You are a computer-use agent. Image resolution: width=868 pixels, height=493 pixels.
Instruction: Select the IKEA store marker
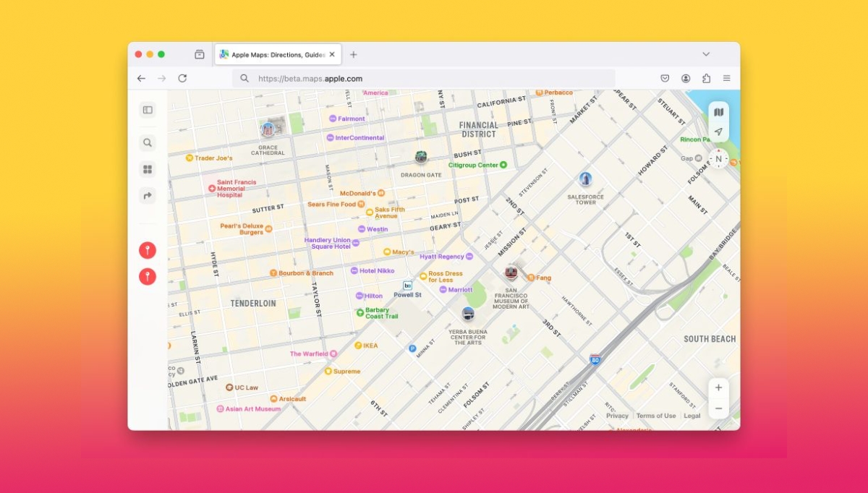[358, 346]
